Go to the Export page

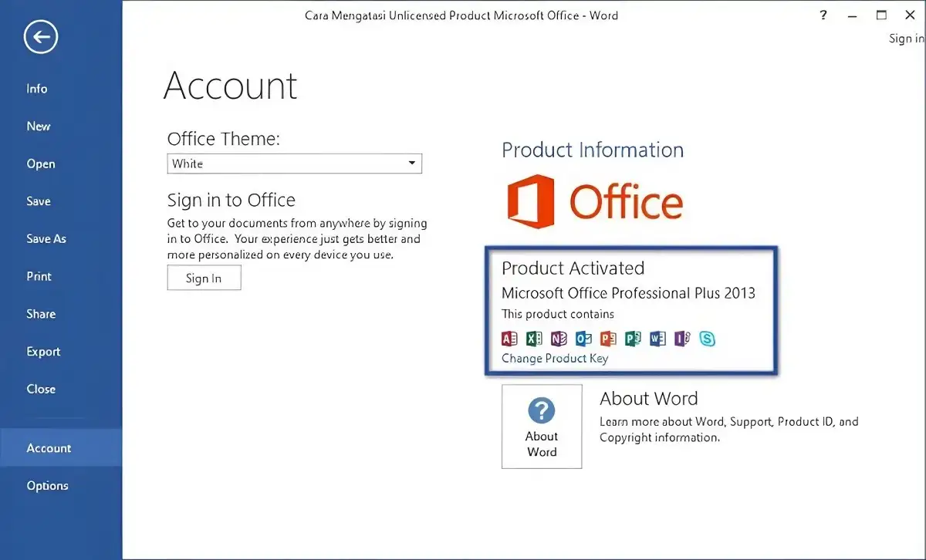click(x=43, y=352)
